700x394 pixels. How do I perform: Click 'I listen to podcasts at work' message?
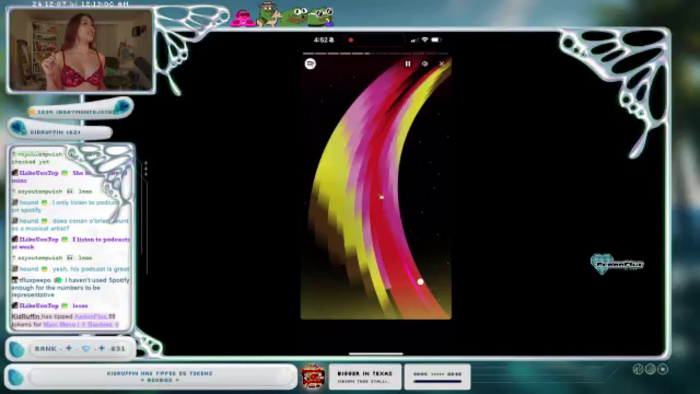click(x=71, y=243)
